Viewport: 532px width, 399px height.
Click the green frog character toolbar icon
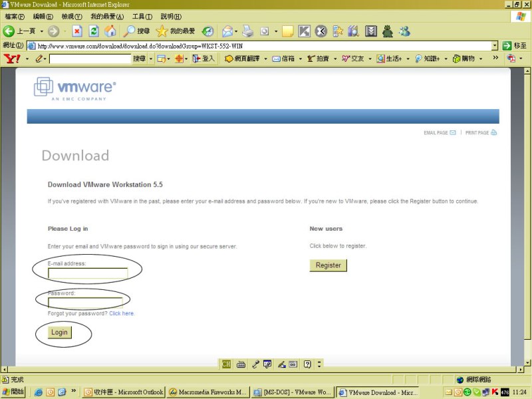(388, 31)
